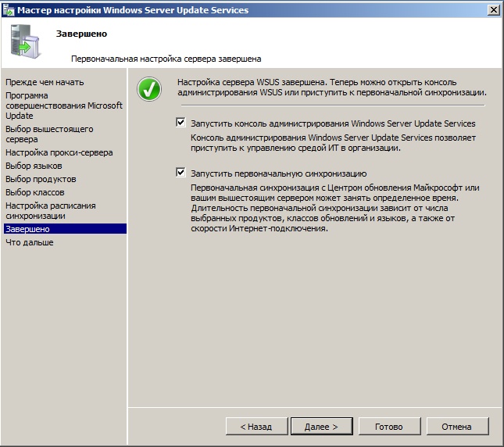This screenshot has width=504, height=447.
Task: Click the 'Отмена' button
Action: (457, 427)
